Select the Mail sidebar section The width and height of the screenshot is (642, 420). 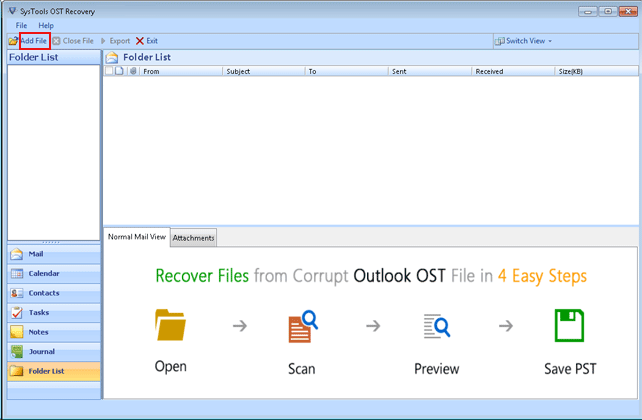tap(54, 254)
